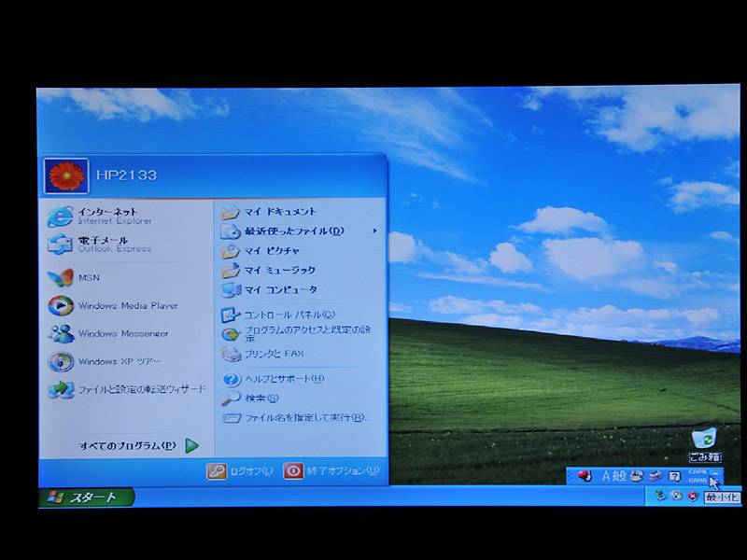Viewport: 747px width, 560px height.
Task: Expand すべてのプログラム list
Action: 138,446
